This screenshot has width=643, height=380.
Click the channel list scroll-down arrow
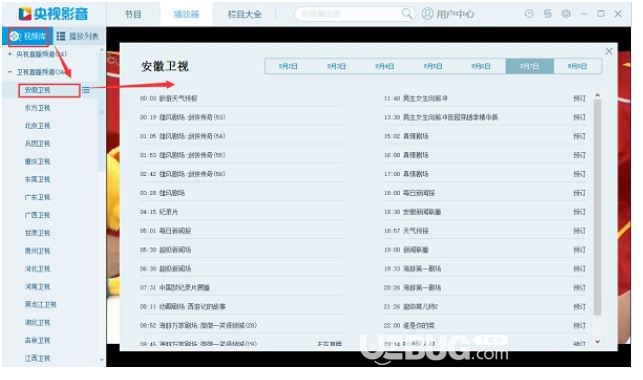click(x=102, y=360)
